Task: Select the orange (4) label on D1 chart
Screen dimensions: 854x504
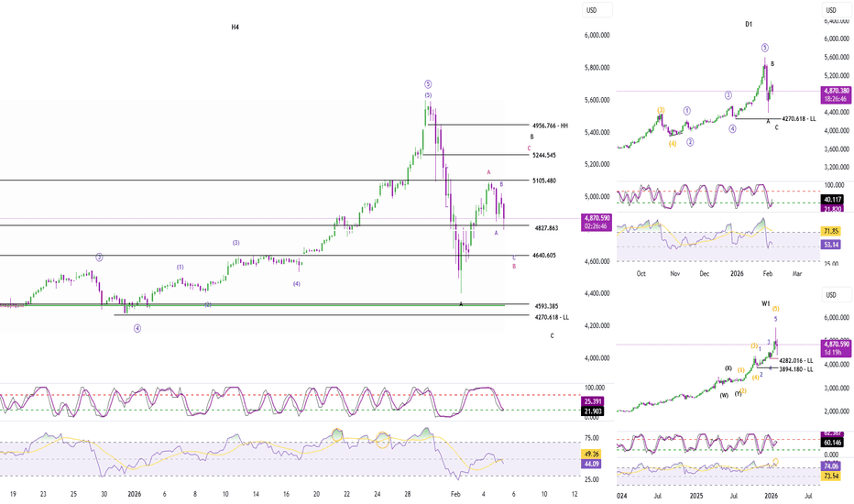Action: coord(673,144)
